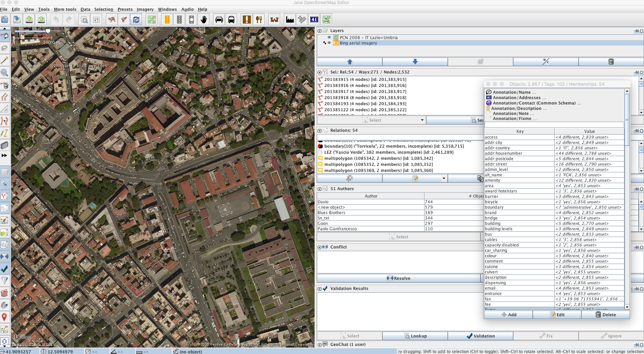644x354 pixels.
Task: Click the Resolve conflict button
Action: (x=399, y=278)
